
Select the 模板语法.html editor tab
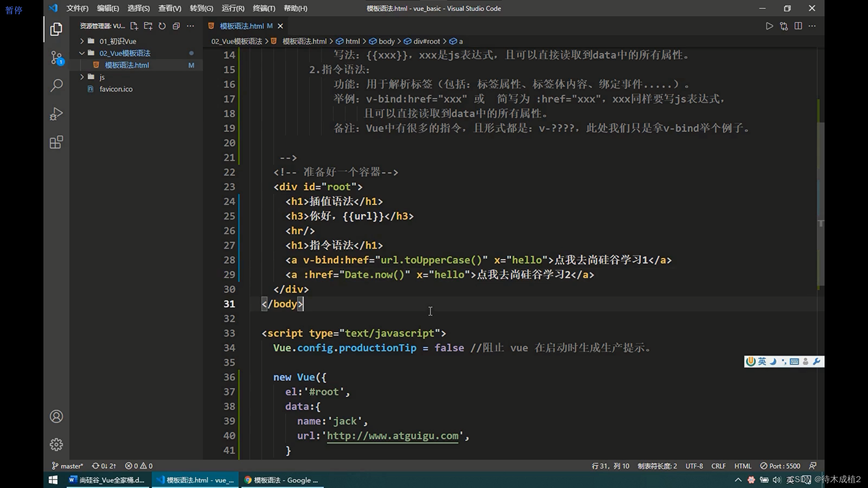pos(245,26)
